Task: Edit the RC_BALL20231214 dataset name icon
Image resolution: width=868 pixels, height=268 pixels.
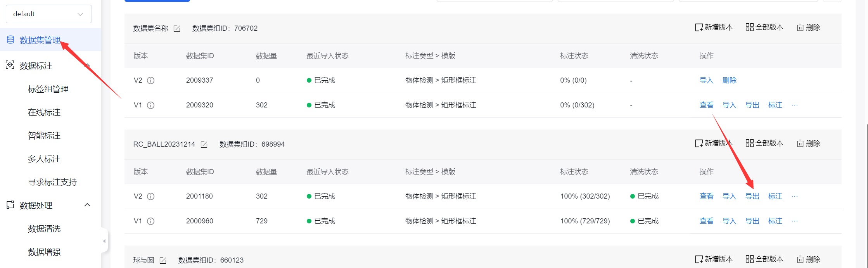Action: (204, 145)
